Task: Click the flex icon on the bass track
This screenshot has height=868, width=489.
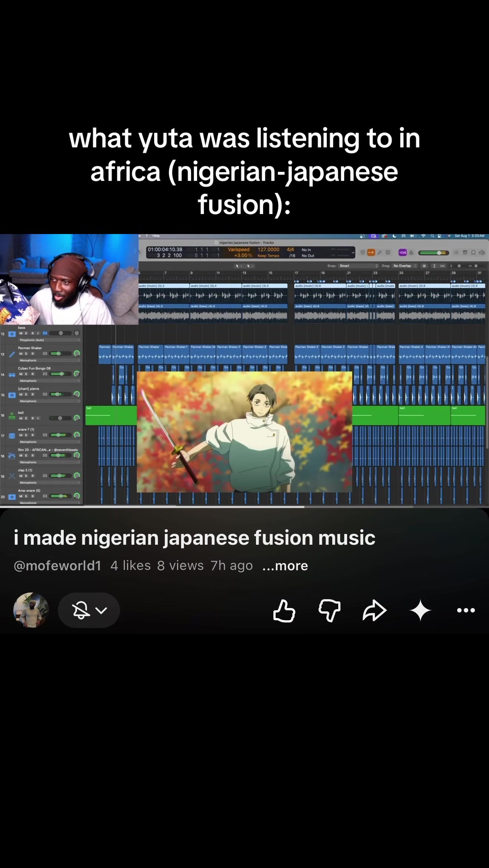Action: (45, 333)
